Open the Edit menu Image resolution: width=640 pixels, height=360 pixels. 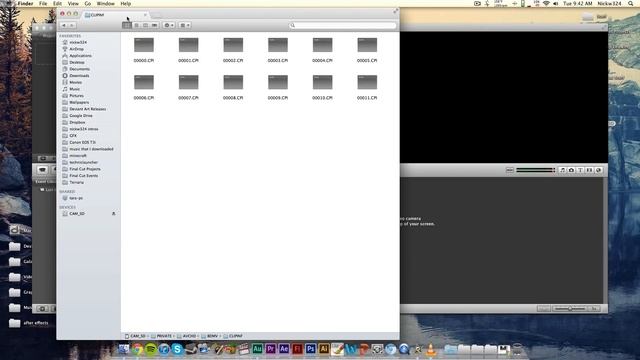click(57, 3)
